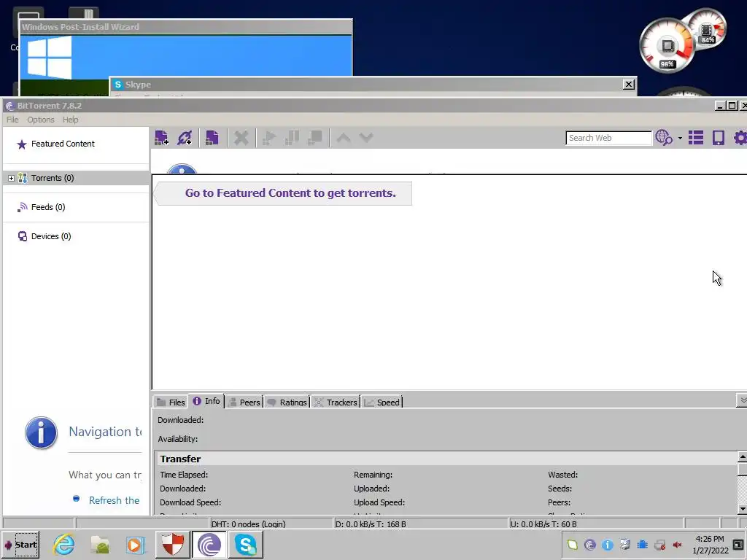This screenshot has width=747, height=560.
Task: Click Go to Featured Content banner
Action: click(x=284, y=193)
